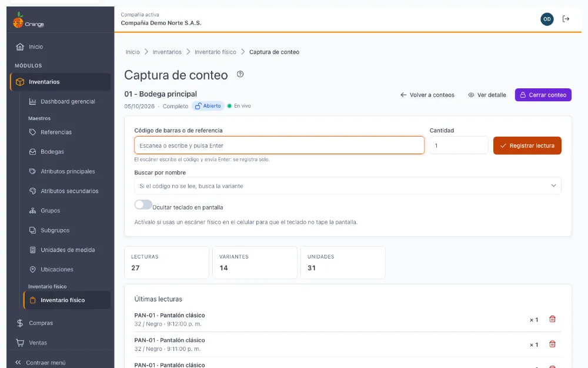Viewport: 588px width, 368px height.
Task: Click the Subgrupos copy icon
Action: [32, 230]
